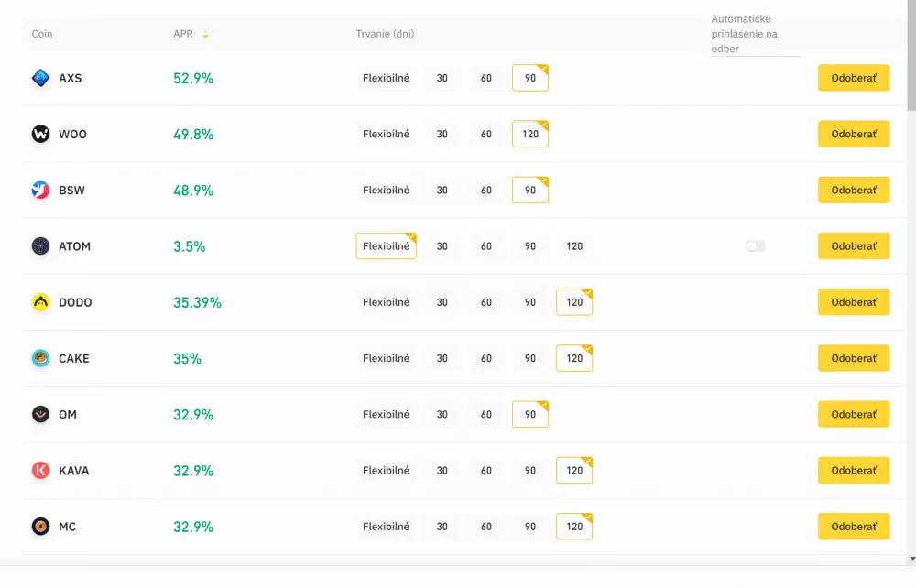Select 120-day duration for KAVA

(573, 470)
